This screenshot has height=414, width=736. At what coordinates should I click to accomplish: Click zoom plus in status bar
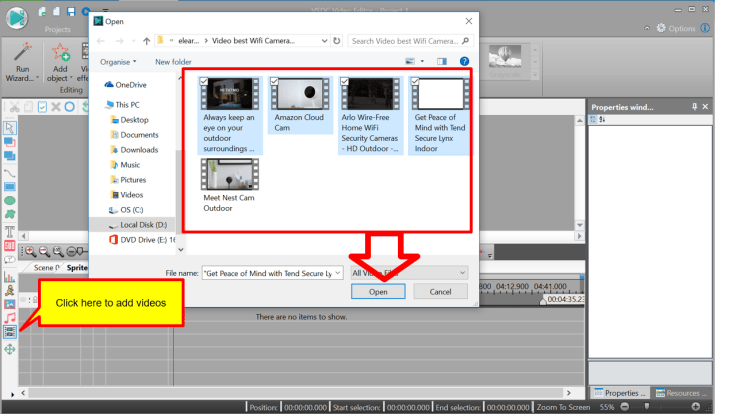(696, 406)
